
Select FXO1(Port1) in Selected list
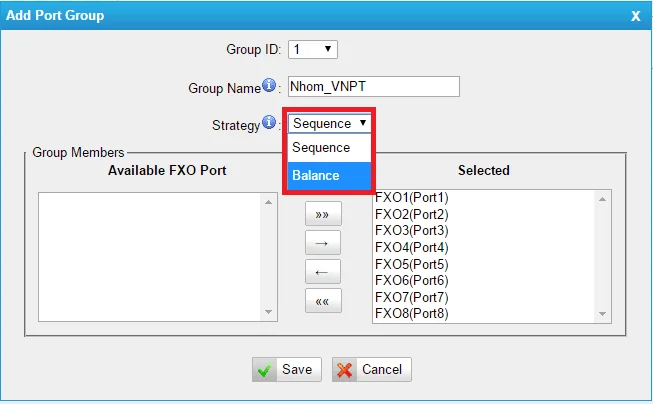click(411, 197)
